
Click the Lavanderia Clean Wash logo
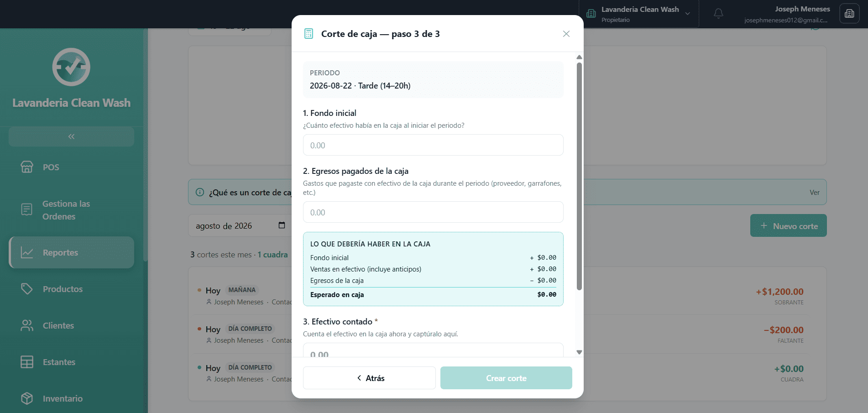coord(71,67)
